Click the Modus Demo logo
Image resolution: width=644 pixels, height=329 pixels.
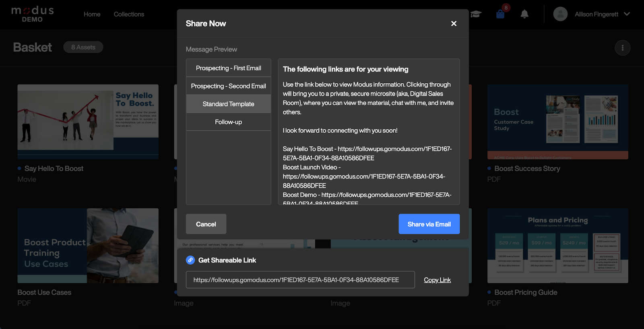(x=33, y=14)
